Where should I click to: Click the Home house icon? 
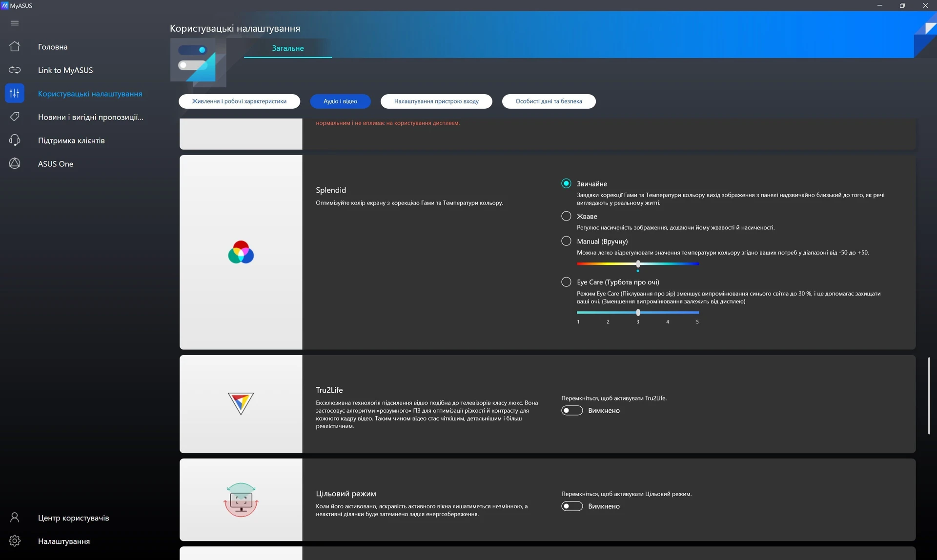[15, 47]
